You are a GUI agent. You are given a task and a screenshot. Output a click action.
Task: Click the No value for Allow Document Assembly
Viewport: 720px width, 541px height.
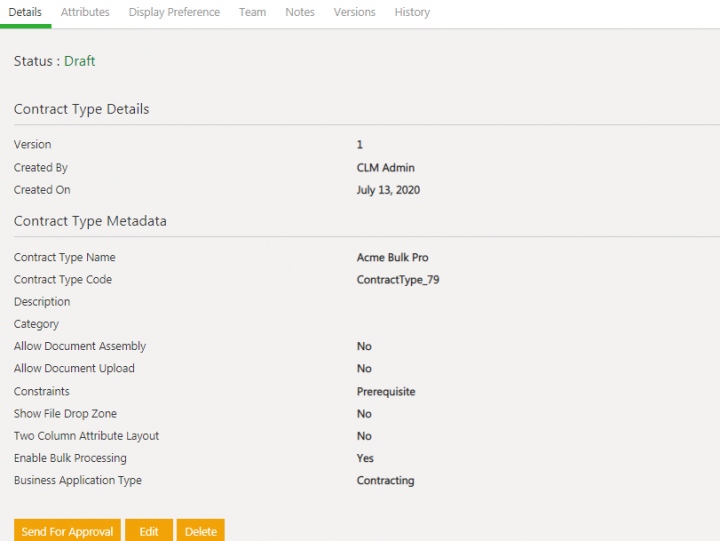coord(364,346)
